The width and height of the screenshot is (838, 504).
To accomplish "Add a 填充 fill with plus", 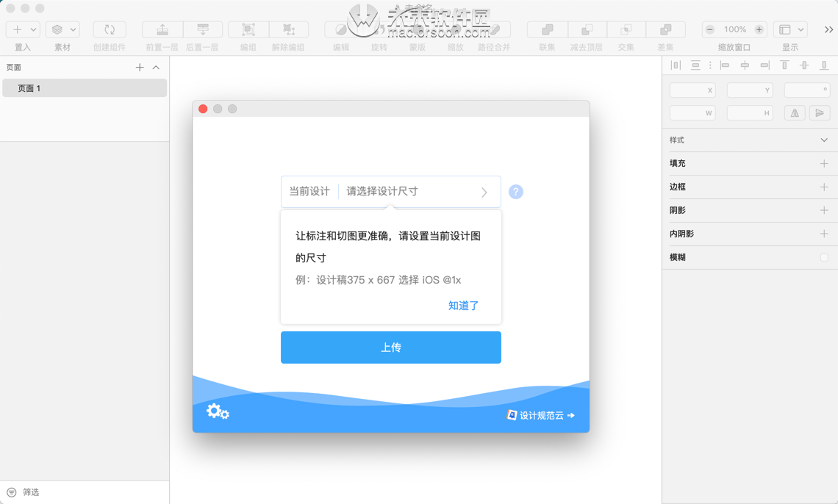I will [824, 163].
